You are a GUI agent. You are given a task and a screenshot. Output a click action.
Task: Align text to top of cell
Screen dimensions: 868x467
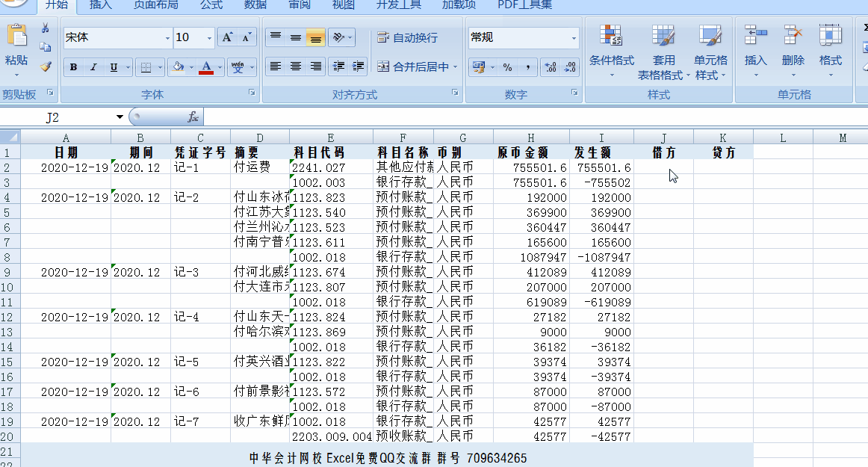275,37
